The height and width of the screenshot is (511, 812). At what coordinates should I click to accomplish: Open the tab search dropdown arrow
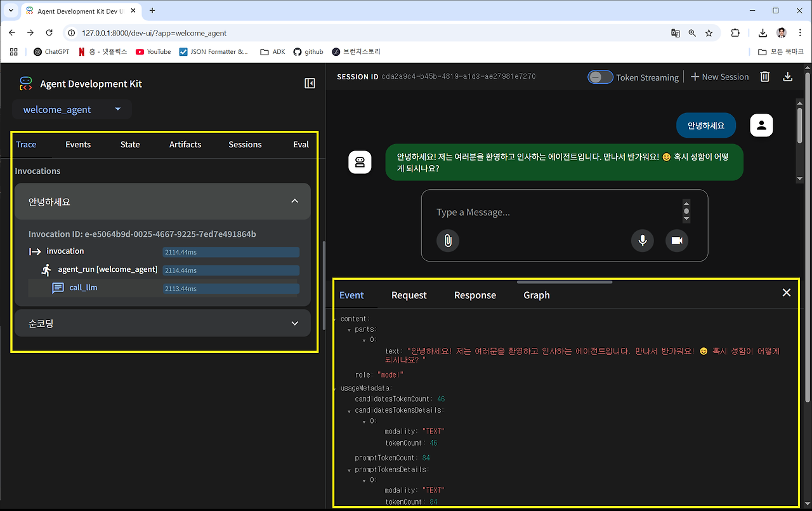tap(11, 11)
